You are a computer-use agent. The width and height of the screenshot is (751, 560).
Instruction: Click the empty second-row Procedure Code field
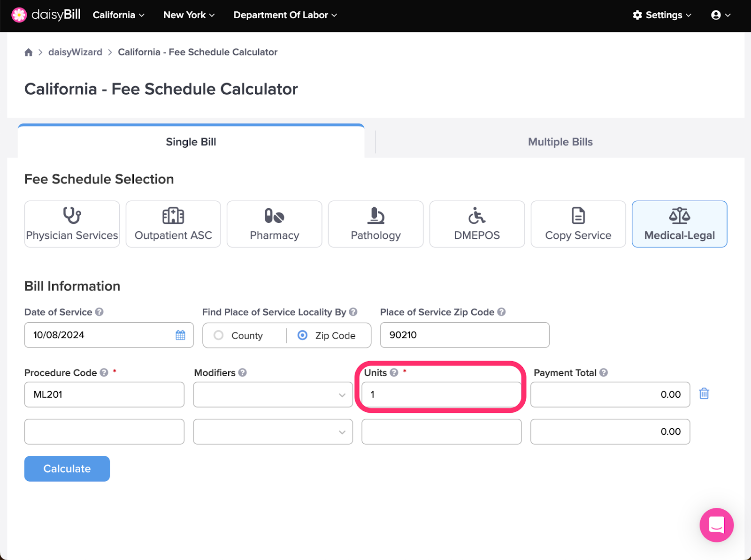(x=104, y=431)
